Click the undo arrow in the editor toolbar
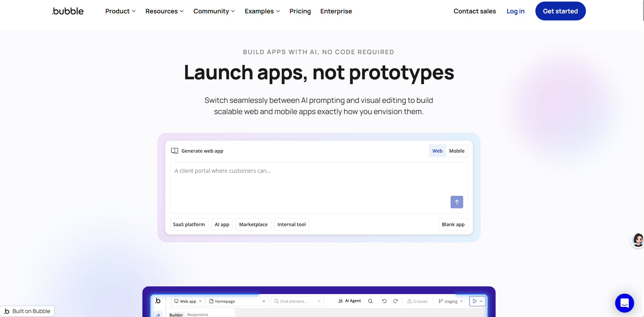This screenshot has width=644, height=317. 384,301
